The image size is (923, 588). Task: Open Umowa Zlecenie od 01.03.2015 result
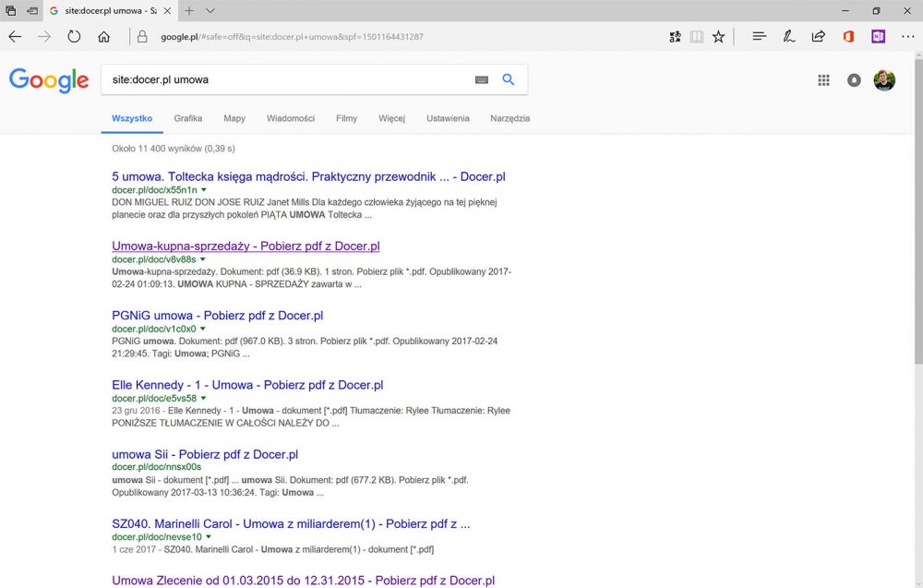point(303,581)
